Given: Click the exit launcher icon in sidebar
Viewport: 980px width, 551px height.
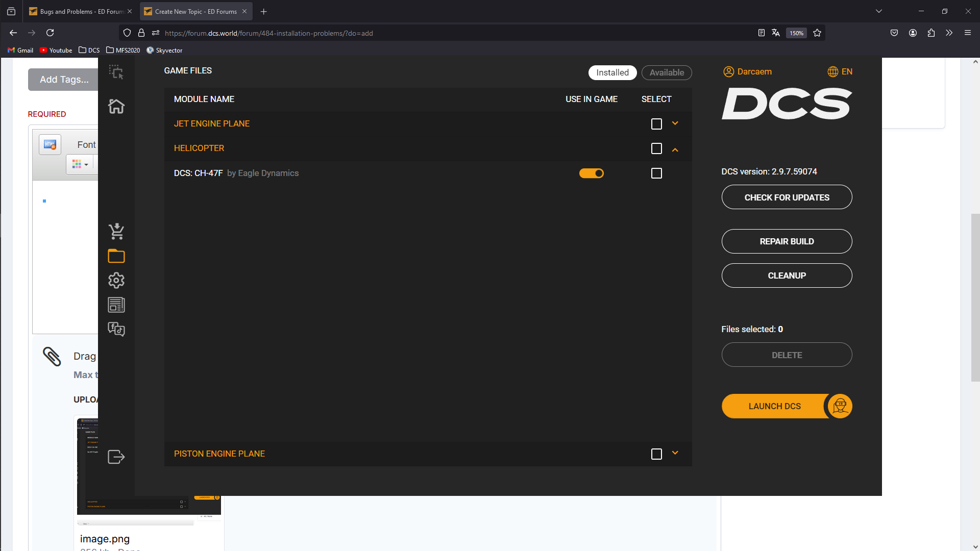Looking at the screenshot, I should point(116,457).
